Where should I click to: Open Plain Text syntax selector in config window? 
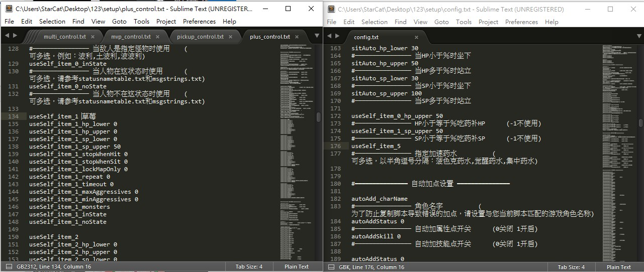pos(618,267)
